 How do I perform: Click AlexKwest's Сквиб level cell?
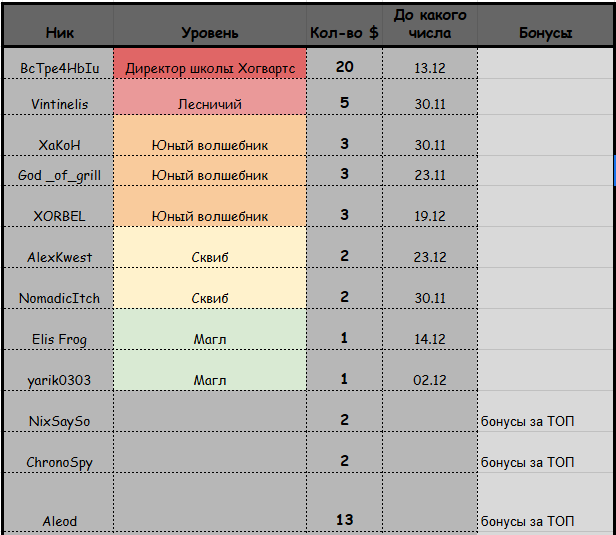point(210,247)
